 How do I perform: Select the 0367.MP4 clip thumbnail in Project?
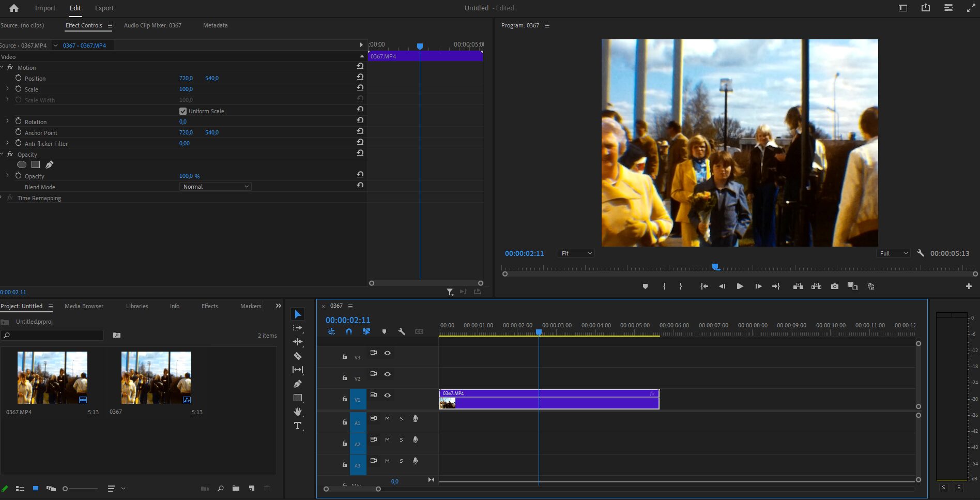pos(52,377)
